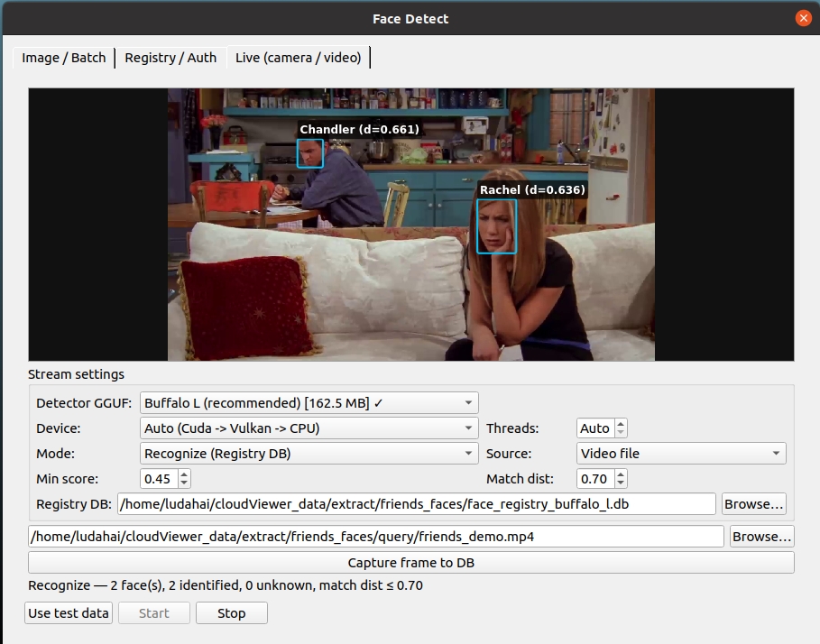
Task: Click the Registry DB path field
Action: [x=416, y=504]
